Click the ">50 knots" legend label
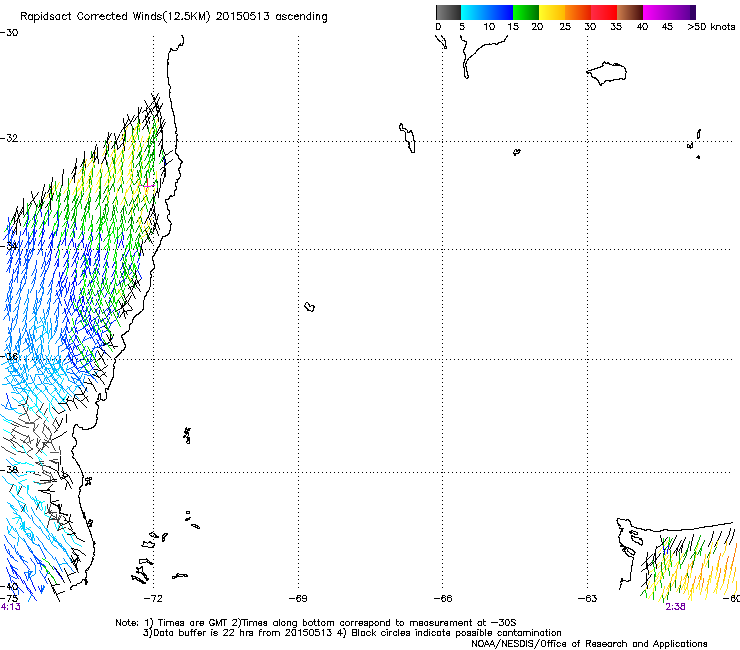Viewport: 740px width, 650px height. point(711,27)
